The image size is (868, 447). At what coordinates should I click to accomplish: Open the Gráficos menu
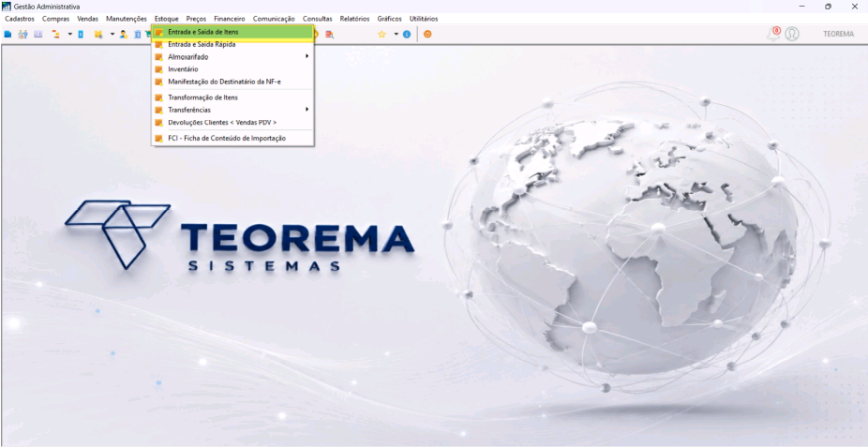(390, 19)
